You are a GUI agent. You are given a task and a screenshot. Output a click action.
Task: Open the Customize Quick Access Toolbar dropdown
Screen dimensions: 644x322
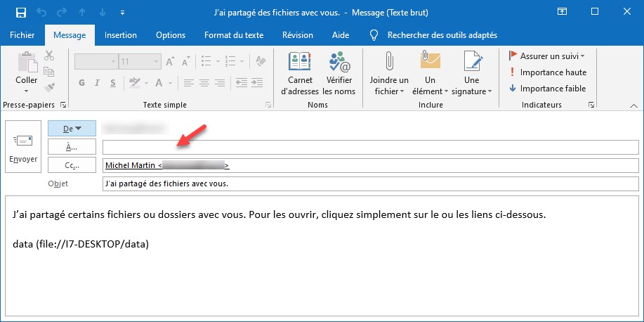pyautogui.click(x=122, y=13)
